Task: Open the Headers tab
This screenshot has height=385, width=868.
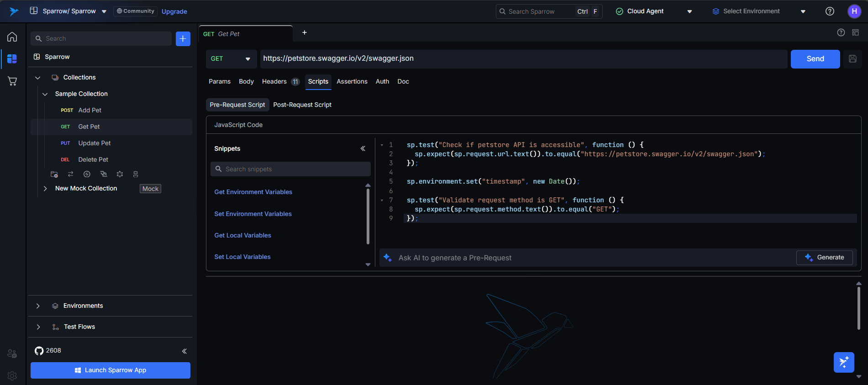Action: click(274, 81)
